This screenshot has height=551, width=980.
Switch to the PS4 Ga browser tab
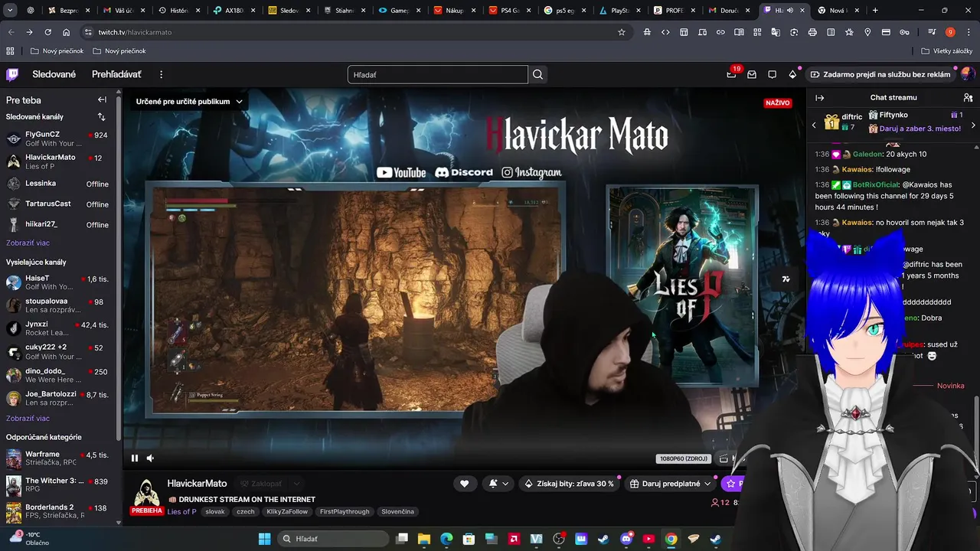point(510,11)
